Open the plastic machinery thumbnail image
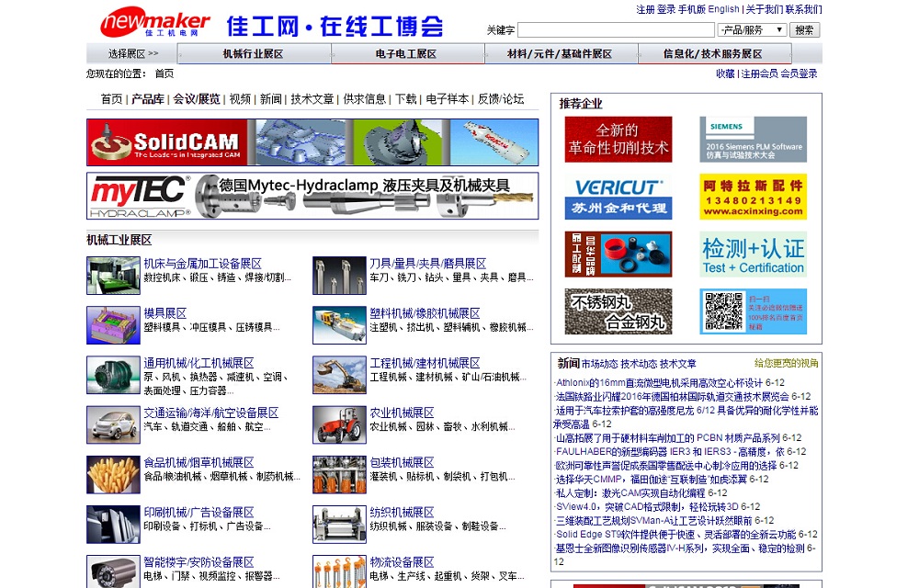919x588 pixels. click(339, 325)
